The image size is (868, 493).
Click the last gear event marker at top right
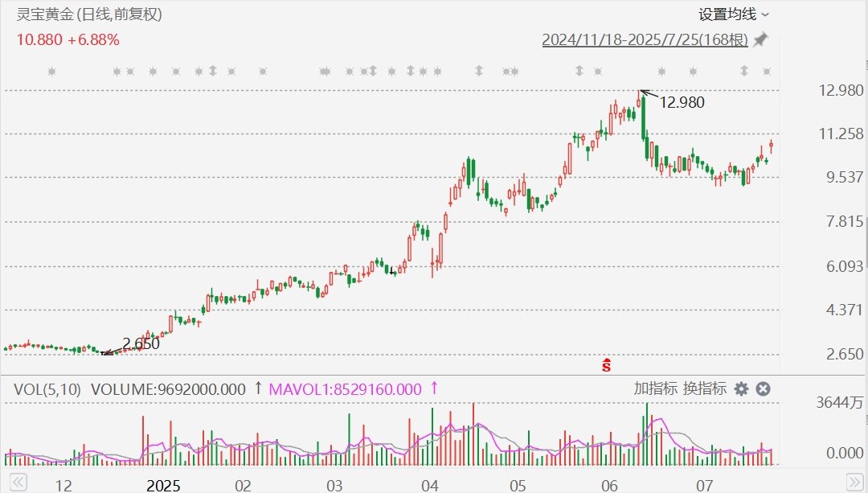pyautogui.click(x=767, y=71)
